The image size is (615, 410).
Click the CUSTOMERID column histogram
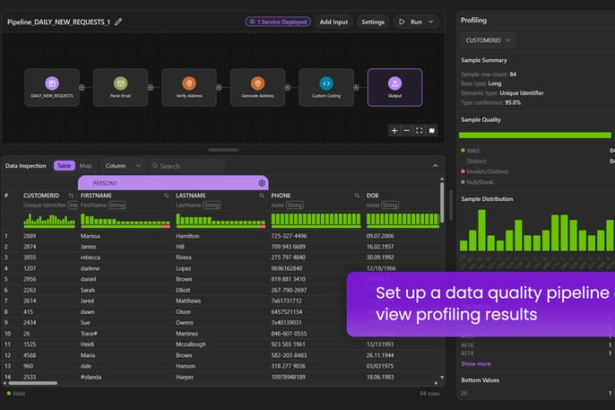49,220
